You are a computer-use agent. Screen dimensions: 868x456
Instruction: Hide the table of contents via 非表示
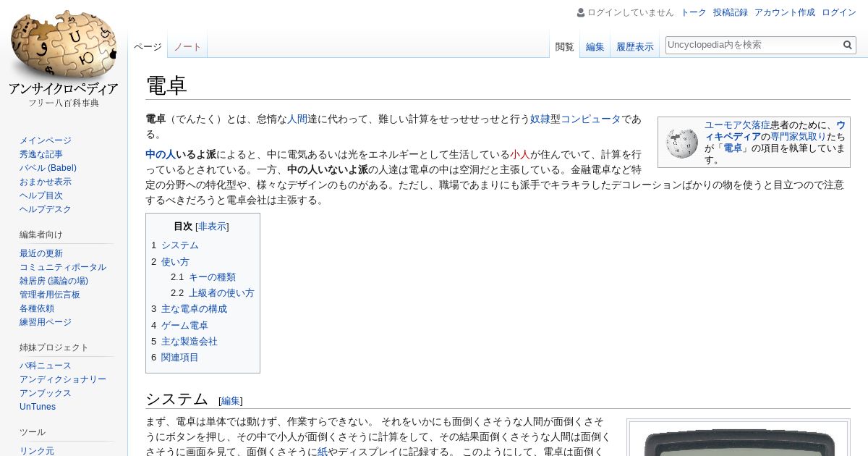click(x=212, y=227)
